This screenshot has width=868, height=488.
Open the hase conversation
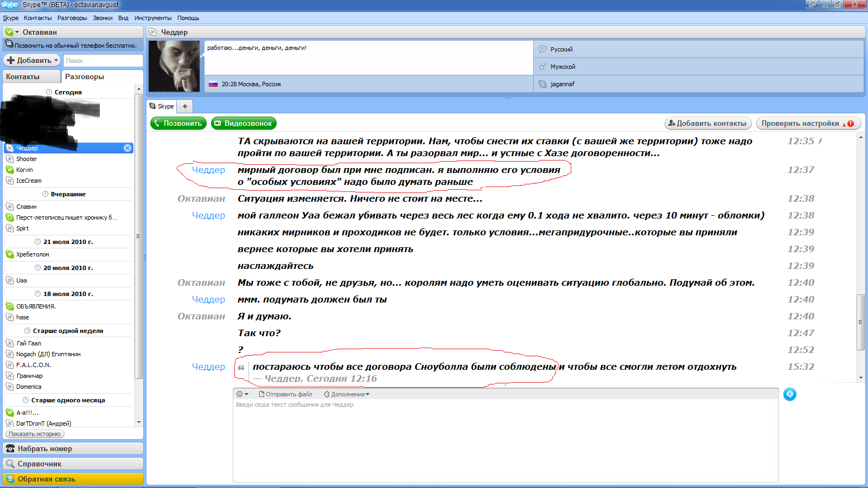68,317
